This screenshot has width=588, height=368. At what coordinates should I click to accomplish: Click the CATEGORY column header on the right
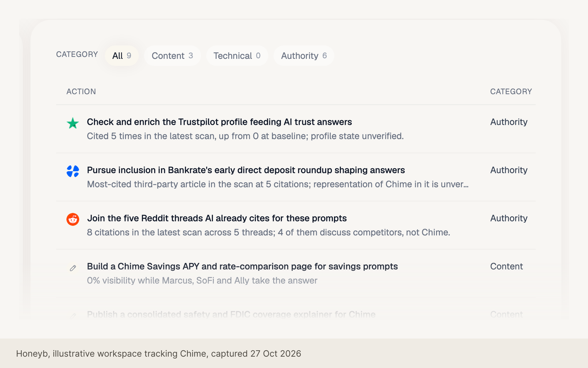(x=511, y=92)
